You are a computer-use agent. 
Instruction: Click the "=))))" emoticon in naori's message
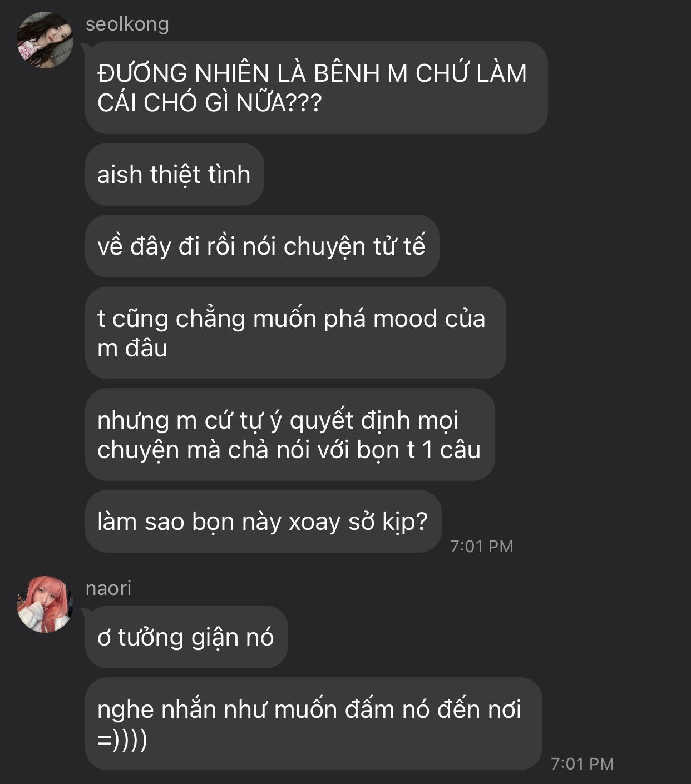[x=122, y=739]
